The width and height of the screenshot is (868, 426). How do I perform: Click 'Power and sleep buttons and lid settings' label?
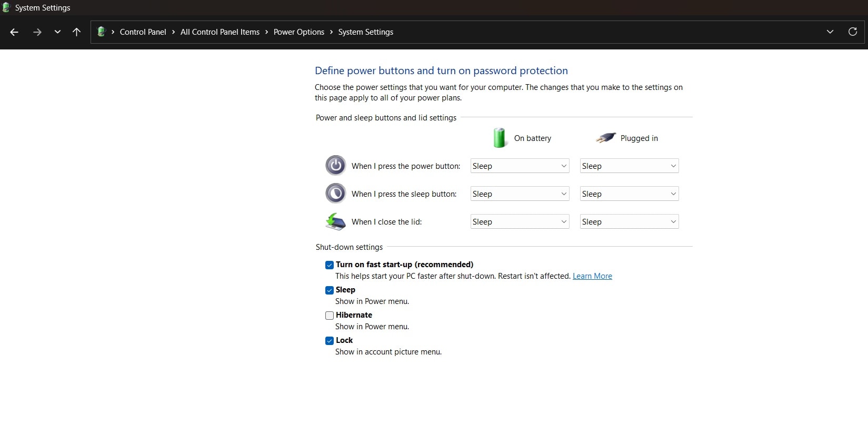[x=386, y=118]
